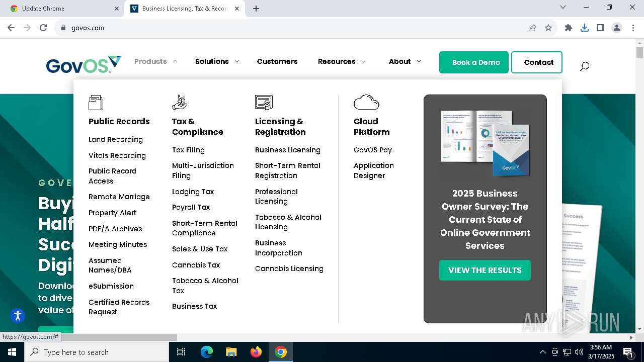The height and width of the screenshot is (362, 644).
Task: Launch Firefox from taskbar
Action: coord(256,352)
